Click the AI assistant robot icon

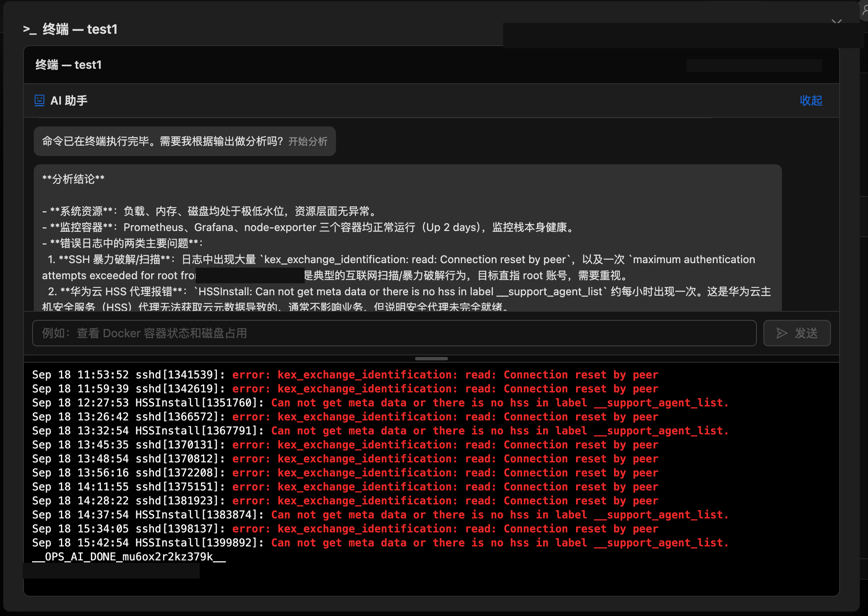(x=40, y=100)
